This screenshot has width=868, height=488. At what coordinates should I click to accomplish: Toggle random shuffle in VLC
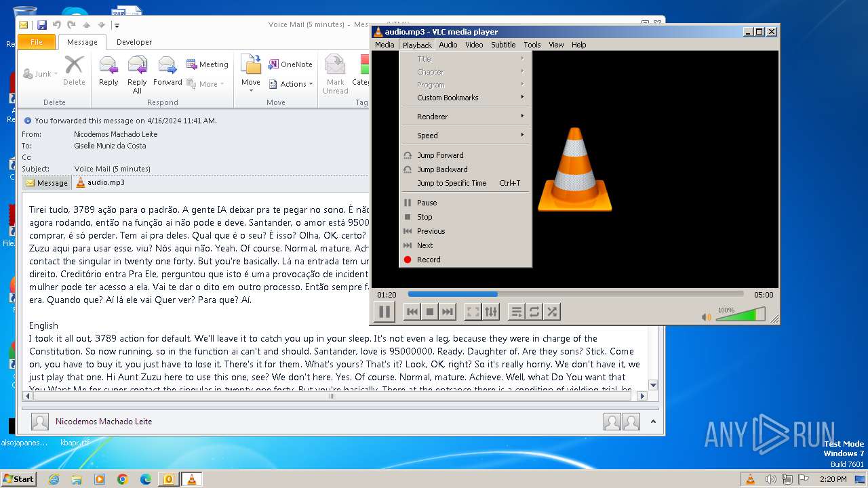(552, 312)
